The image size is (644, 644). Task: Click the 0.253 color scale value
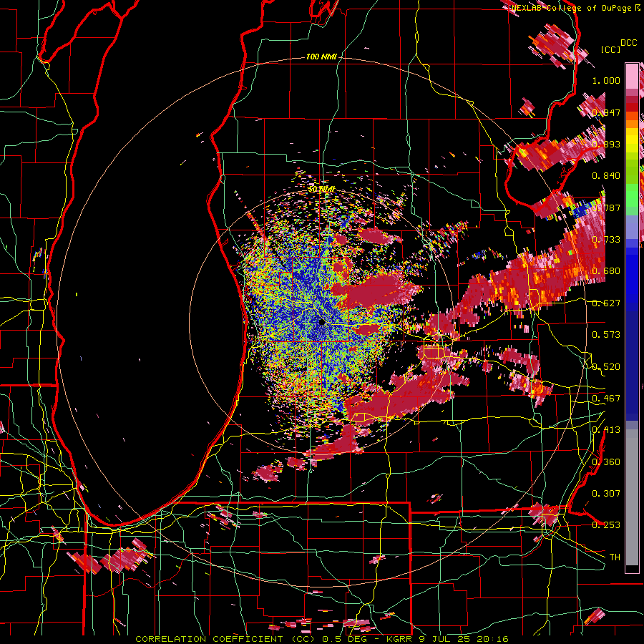click(x=606, y=525)
